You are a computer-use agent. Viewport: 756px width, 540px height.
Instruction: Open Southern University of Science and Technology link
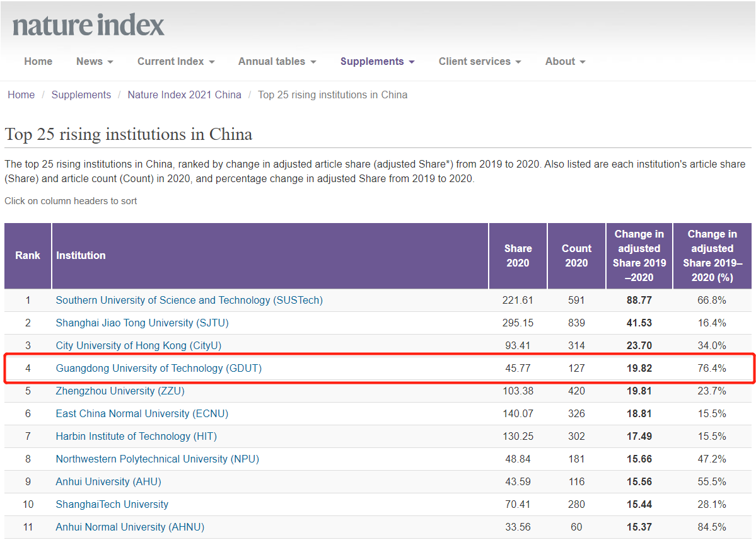pos(189,301)
